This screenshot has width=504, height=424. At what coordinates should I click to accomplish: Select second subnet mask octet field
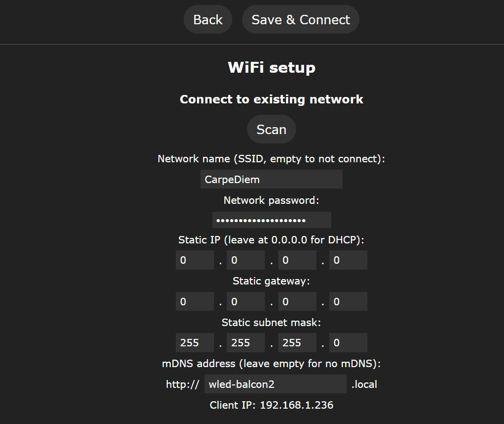tap(246, 343)
